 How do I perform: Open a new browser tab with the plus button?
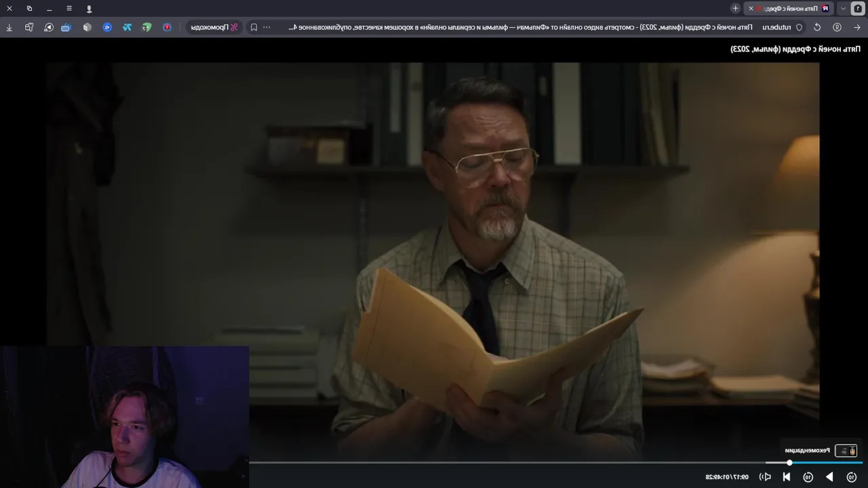pos(736,8)
